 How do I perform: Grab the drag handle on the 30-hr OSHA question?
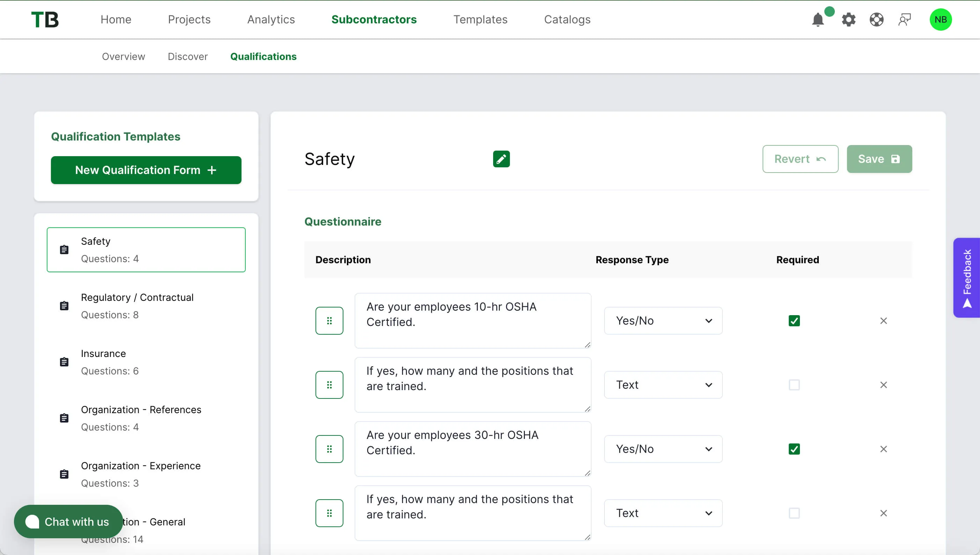tap(329, 449)
